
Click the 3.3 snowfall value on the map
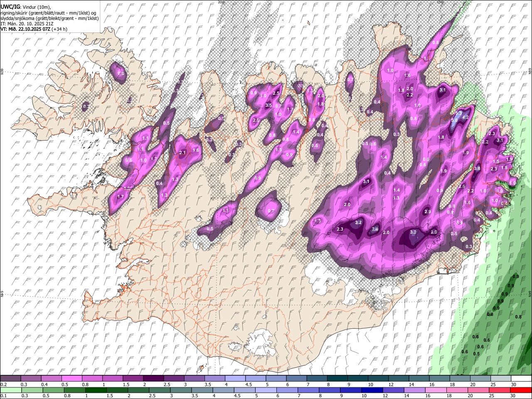(413, 232)
